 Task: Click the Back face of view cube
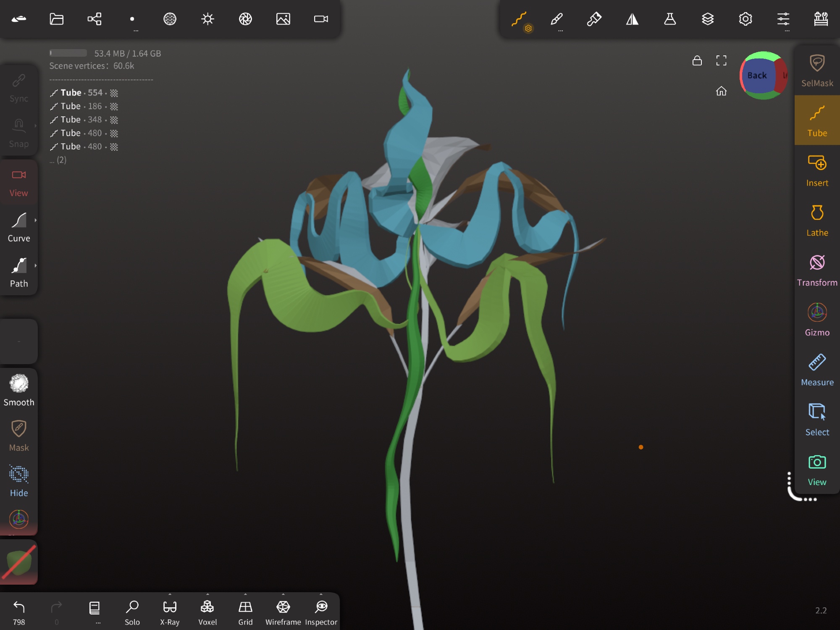pyautogui.click(x=757, y=76)
